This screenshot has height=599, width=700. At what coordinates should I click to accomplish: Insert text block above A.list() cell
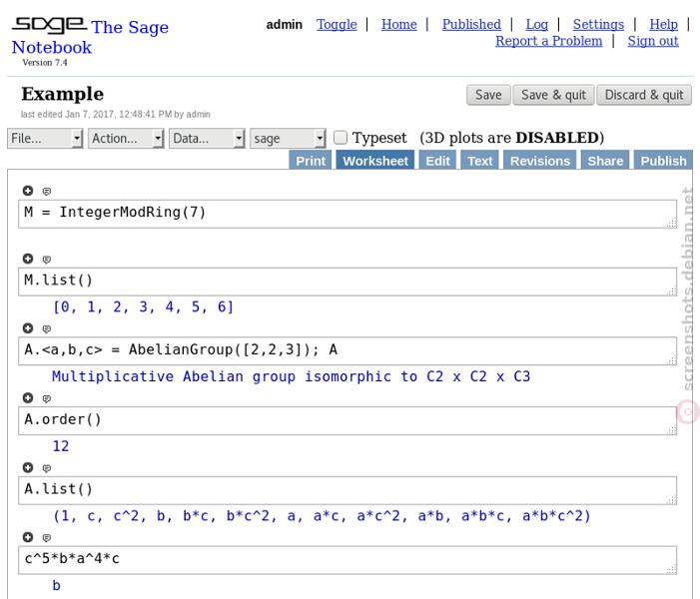(x=46, y=468)
